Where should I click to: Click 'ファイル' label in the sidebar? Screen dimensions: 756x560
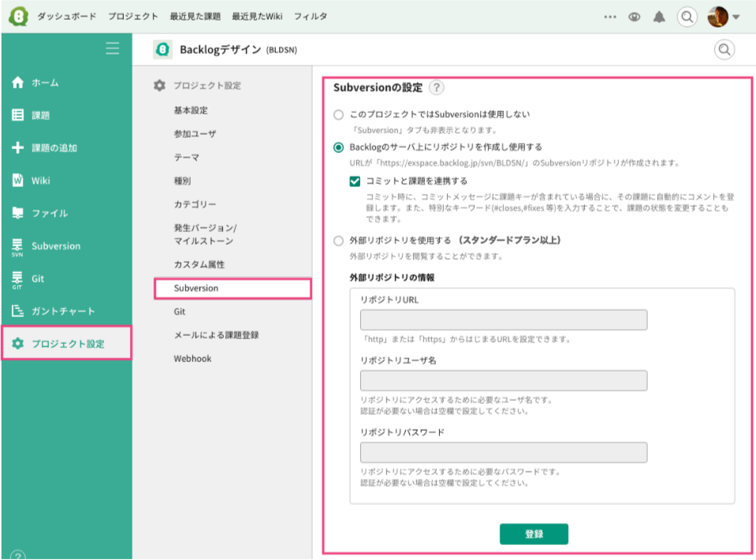coord(50,213)
